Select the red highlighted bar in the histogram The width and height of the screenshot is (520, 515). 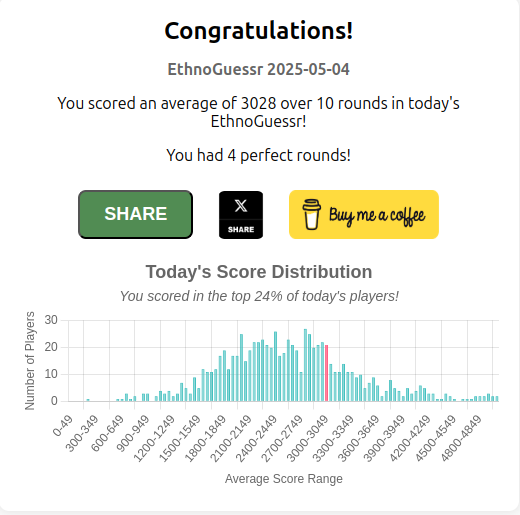point(327,373)
